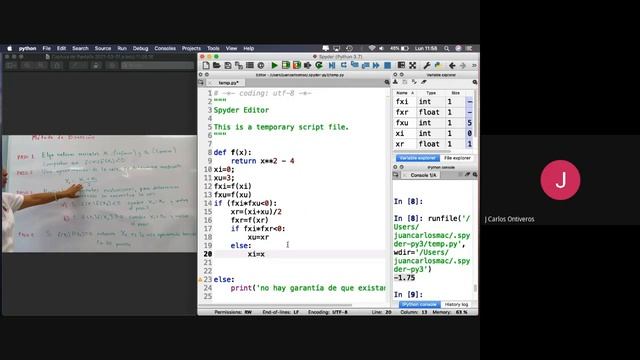Open the Projects menu
Screen dimensions: 640x360
(x=191, y=48)
